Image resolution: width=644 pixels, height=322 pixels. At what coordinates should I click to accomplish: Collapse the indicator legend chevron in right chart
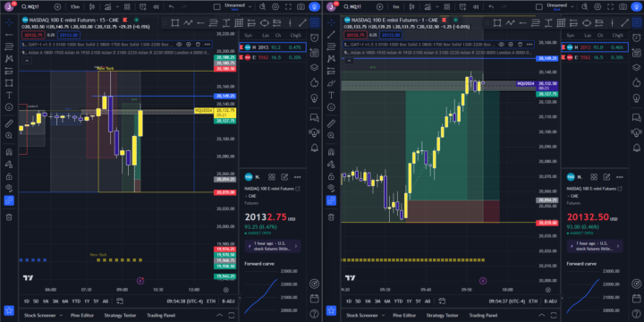tap(349, 61)
